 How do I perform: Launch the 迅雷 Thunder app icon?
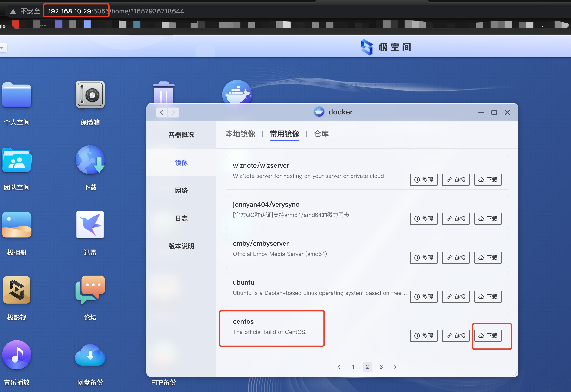tap(90, 225)
